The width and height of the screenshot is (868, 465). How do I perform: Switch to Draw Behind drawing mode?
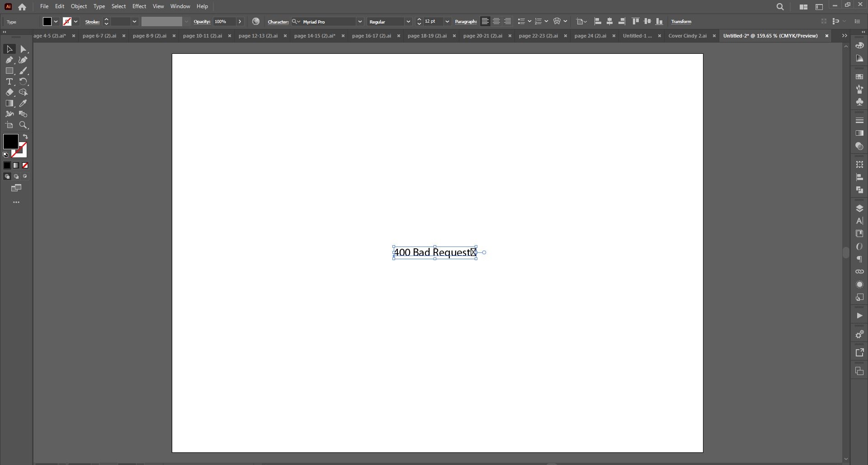tap(16, 176)
